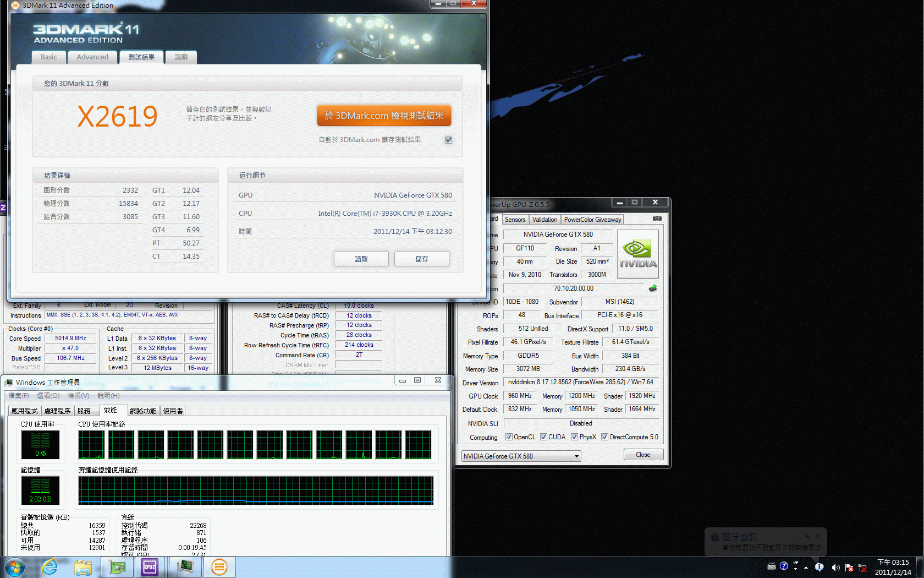Open the Basic tab in 3DMark 11
This screenshot has height=578, width=924.
tap(48, 57)
